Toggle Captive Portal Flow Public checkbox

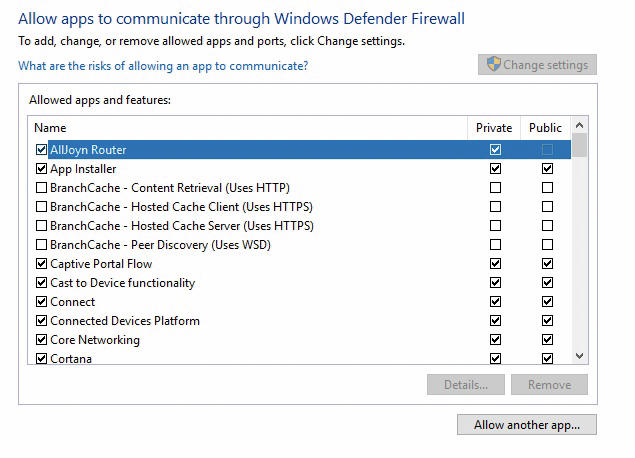point(547,264)
